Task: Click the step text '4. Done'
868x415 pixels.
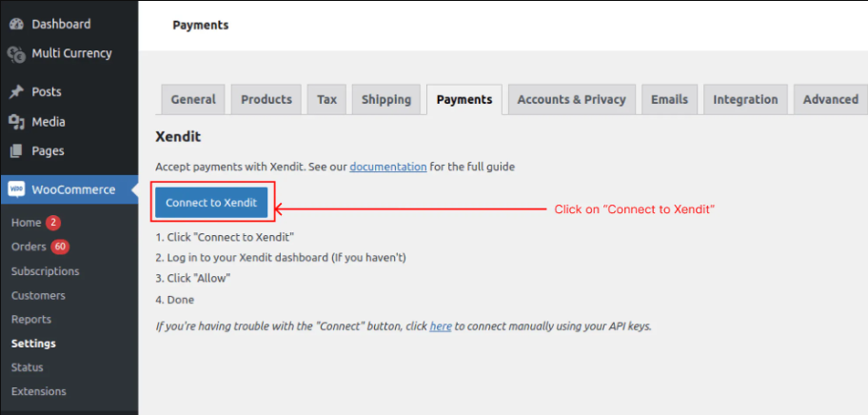Action: [x=175, y=300]
